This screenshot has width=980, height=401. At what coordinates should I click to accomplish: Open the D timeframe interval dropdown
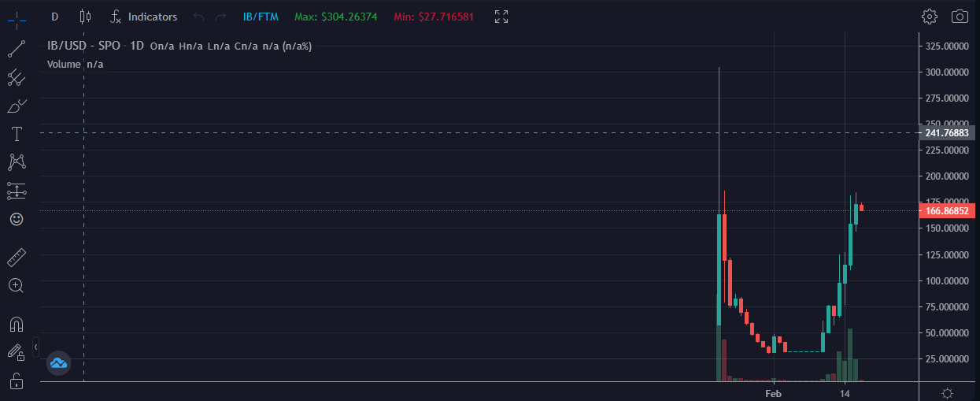(x=54, y=17)
